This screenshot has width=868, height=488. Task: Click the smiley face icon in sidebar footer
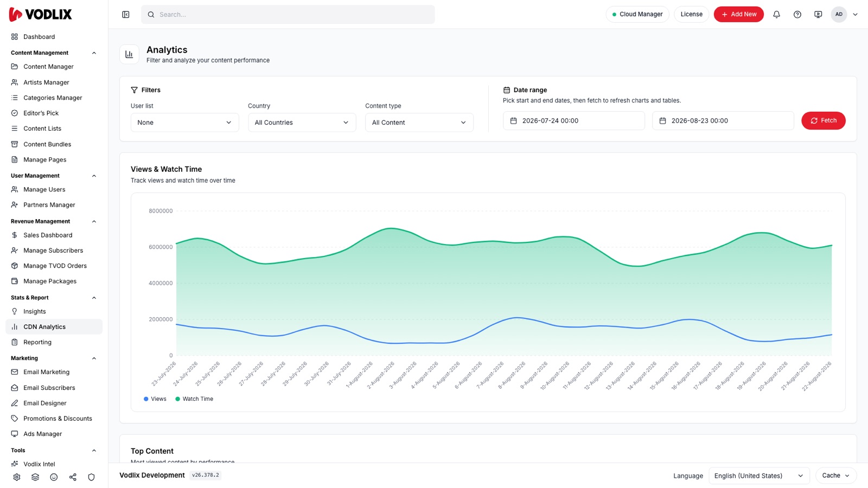(54, 477)
